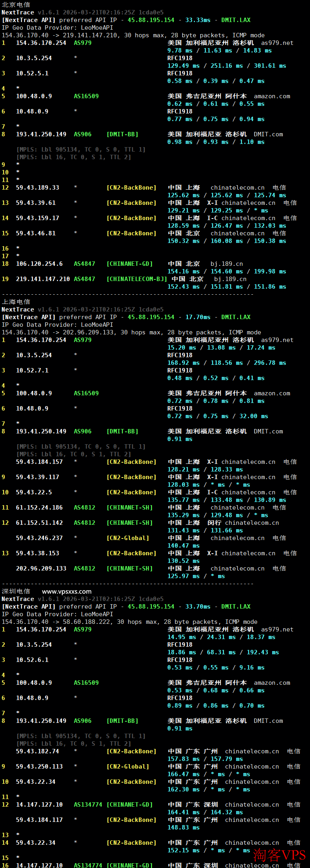Screen dimensions: 310x868
Task: Select hop IP address 59.43.246.237
Action: [x=39, y=538]
